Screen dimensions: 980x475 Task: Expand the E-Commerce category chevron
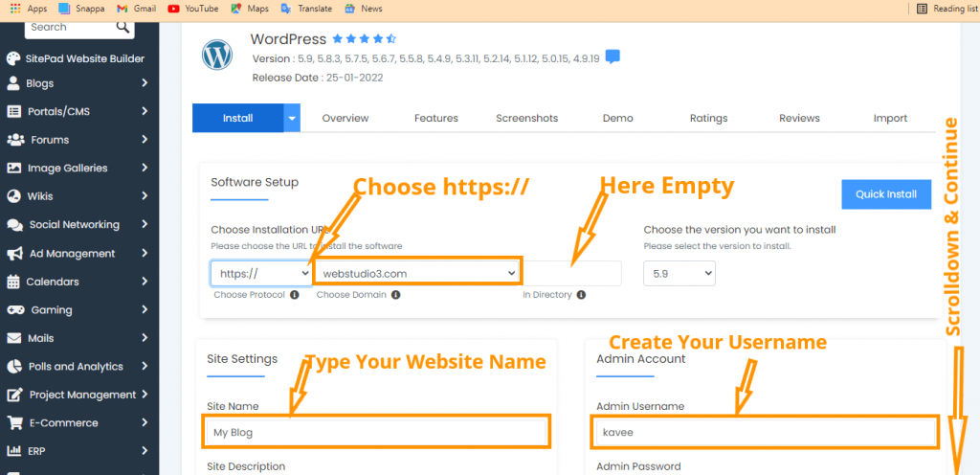(145, 422)
